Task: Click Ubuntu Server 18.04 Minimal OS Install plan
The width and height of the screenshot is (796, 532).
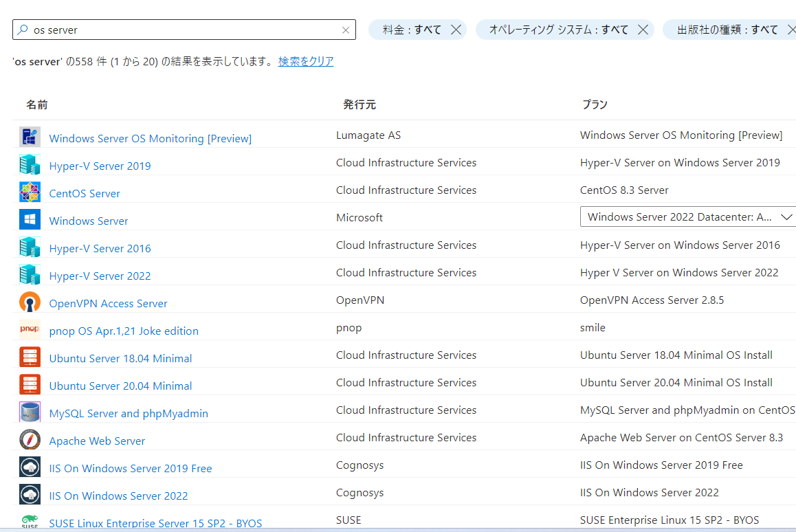Action: [x=676, y=355]
